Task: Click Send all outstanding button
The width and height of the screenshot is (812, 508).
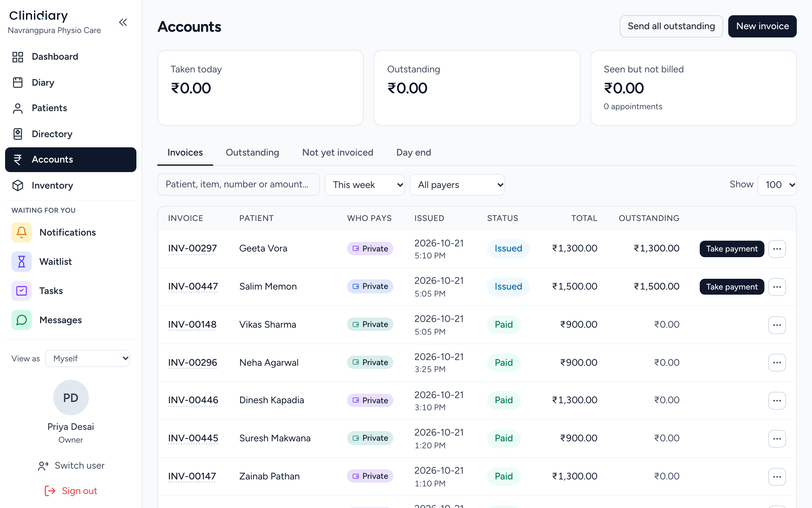Action: click(671, 26)
